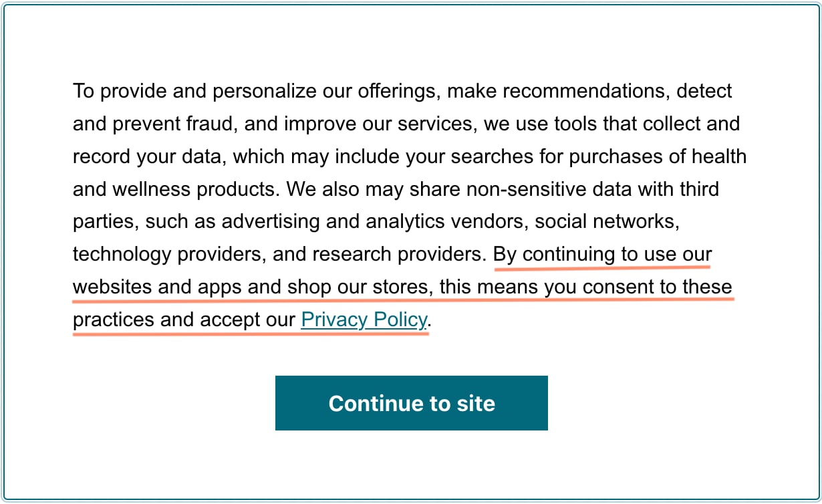This screenshot has width=822, height=504.
Task: Click the phrase "shop our stores"
Action: (357, 287)
